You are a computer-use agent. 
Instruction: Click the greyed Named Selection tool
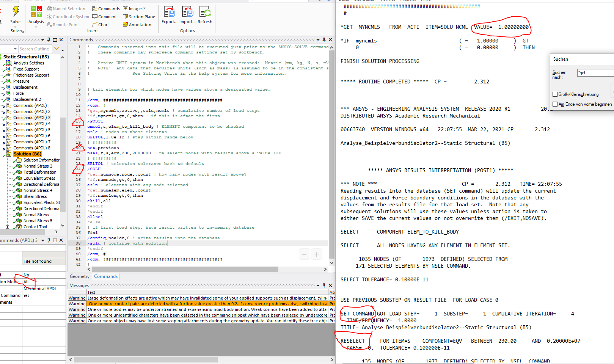pos(66,9)
